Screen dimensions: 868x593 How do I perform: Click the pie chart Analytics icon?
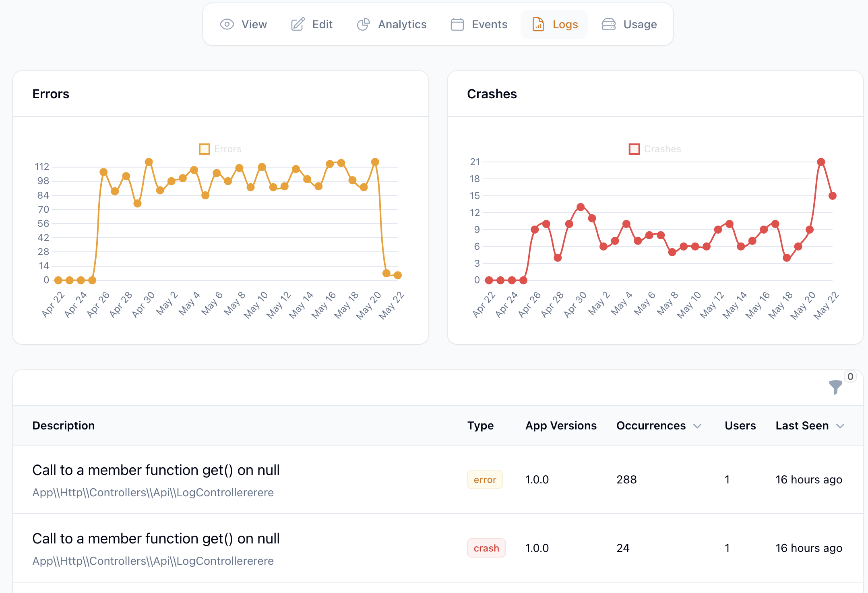point(363,24)
